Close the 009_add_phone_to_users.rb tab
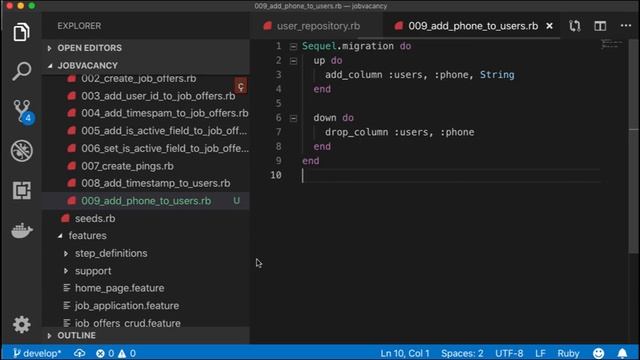The width and height of the screenshot is (640, 360). 549,26
